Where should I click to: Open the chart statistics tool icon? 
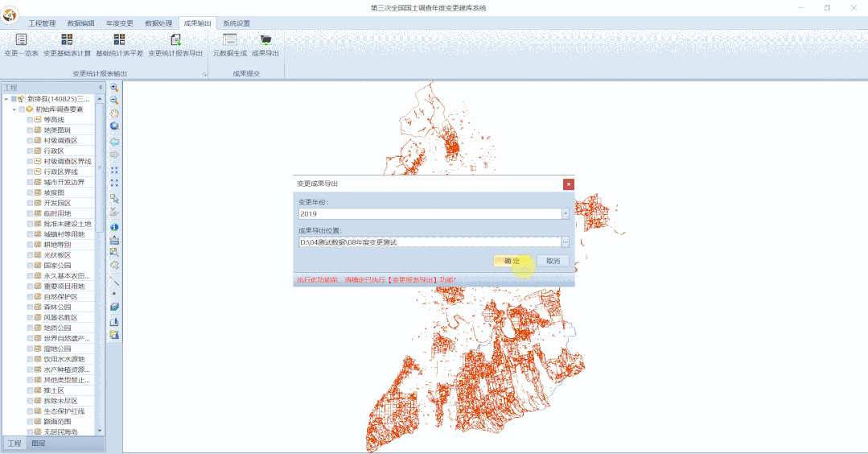pos(114,322)
